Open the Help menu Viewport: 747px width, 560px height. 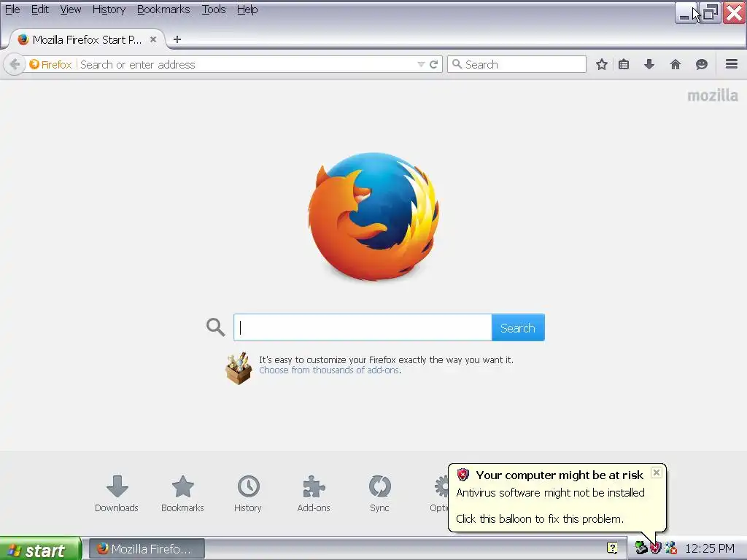tap(247, 9)
